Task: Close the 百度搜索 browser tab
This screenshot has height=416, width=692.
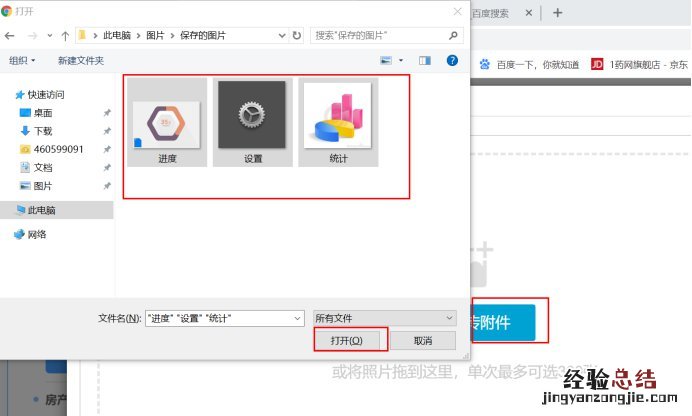Action: tap(529, 13)
